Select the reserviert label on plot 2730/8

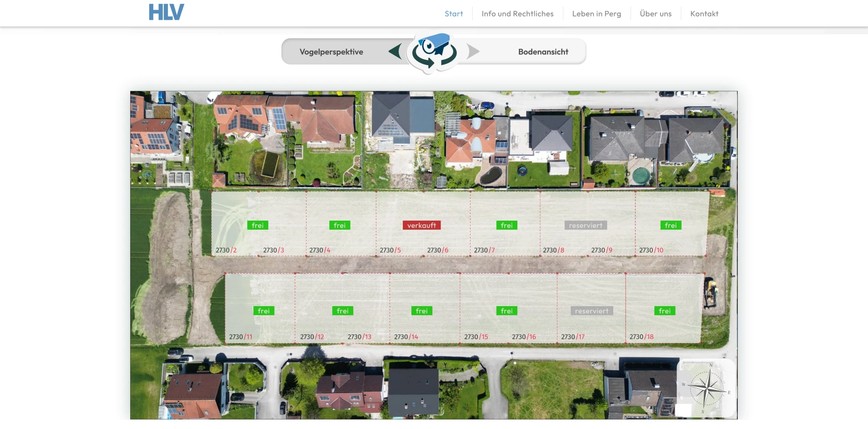pos(585,225)
